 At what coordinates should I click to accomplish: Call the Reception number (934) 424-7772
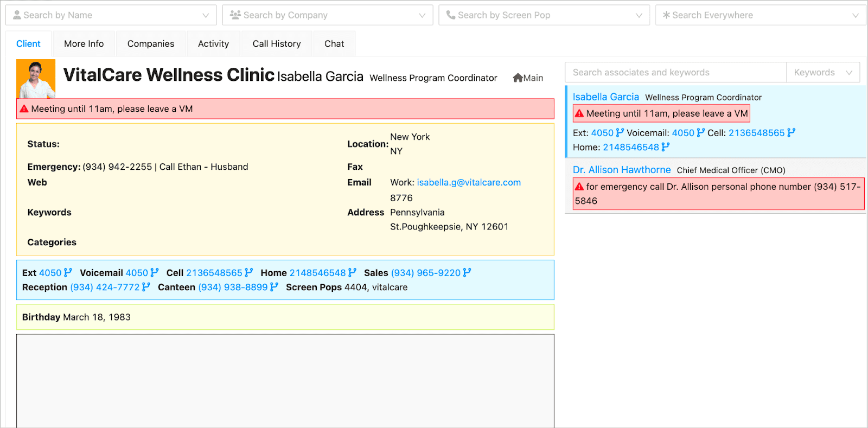[105, 288]
